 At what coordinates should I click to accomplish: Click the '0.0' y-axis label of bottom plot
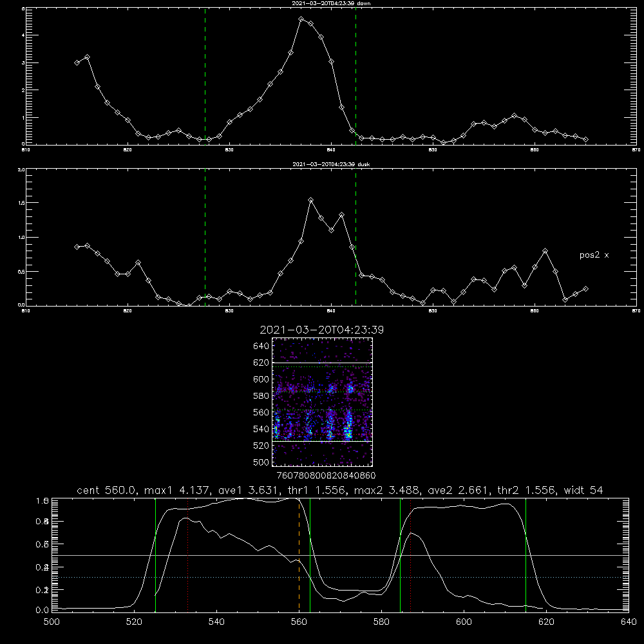click(x=43, y=611)
